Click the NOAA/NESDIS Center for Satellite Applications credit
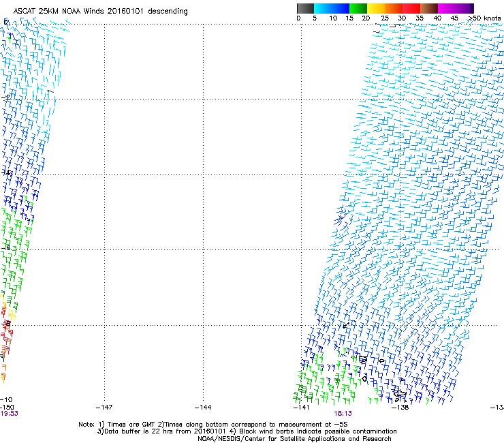504x443 pixels. click(x=294, y=439)
